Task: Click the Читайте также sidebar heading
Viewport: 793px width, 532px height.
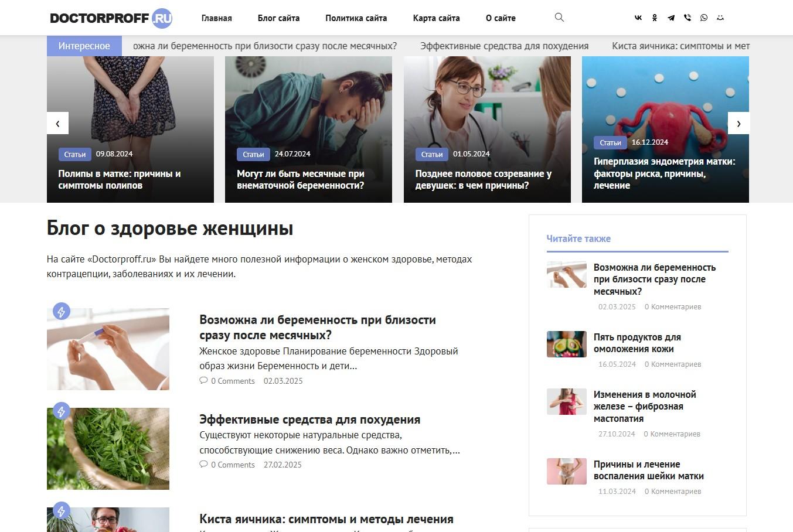Action: [578, 238]
